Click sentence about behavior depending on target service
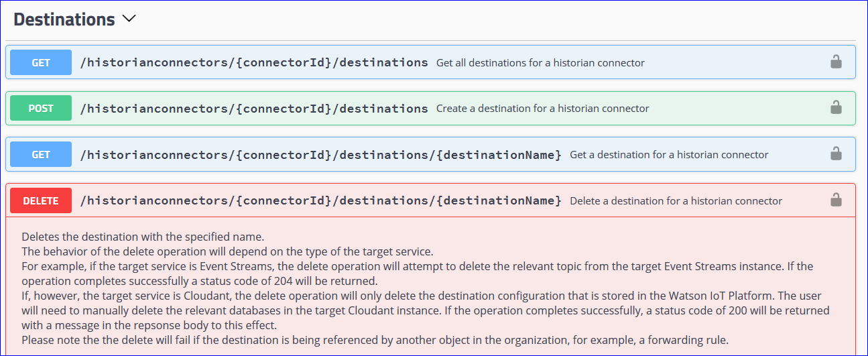 [227, 251]
